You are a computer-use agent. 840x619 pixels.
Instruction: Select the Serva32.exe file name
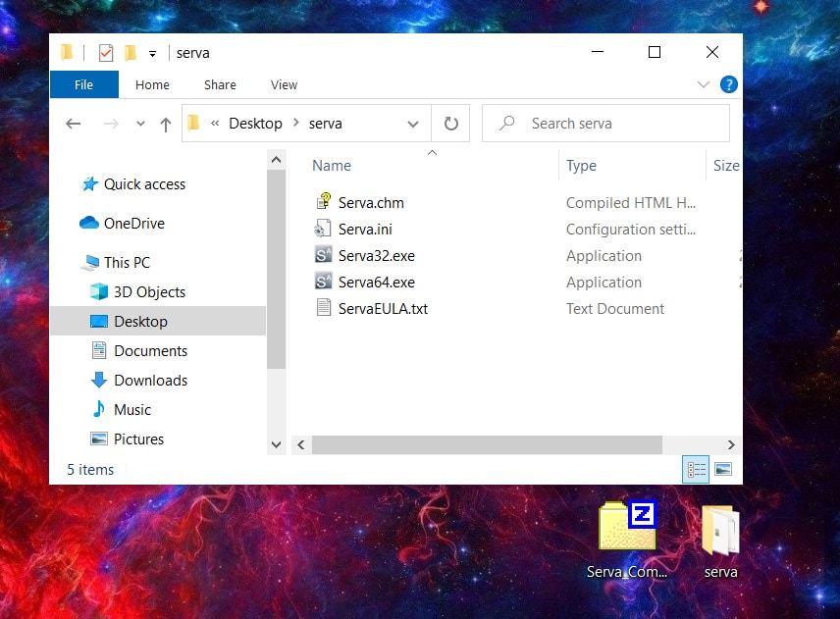point(377,255)
